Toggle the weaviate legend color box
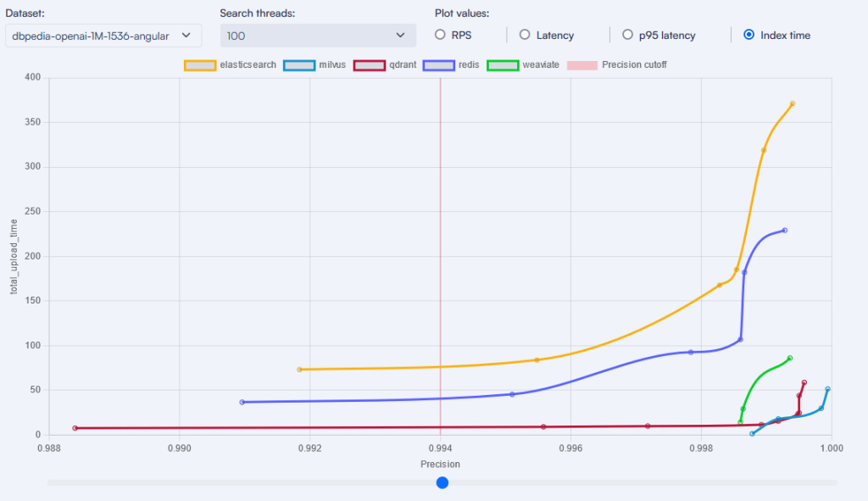868x501 pixels. pyautogui.click(x=504, y=64)
